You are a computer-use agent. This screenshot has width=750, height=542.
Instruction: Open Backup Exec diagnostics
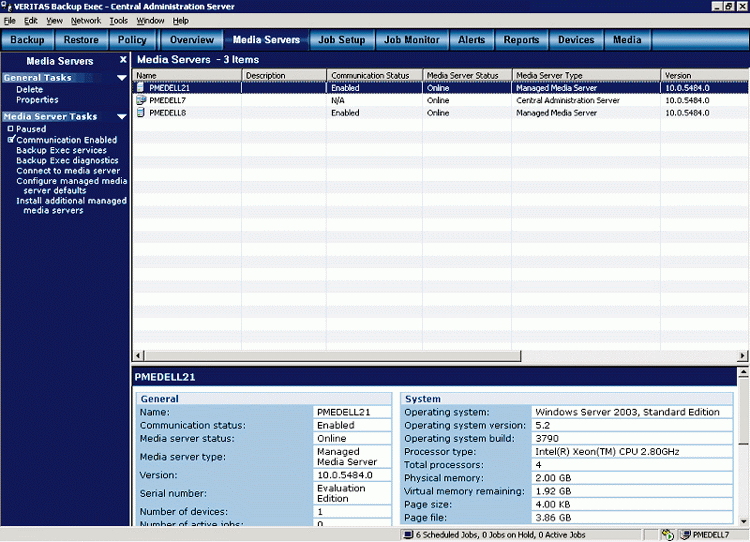click(x=67, y=160)
